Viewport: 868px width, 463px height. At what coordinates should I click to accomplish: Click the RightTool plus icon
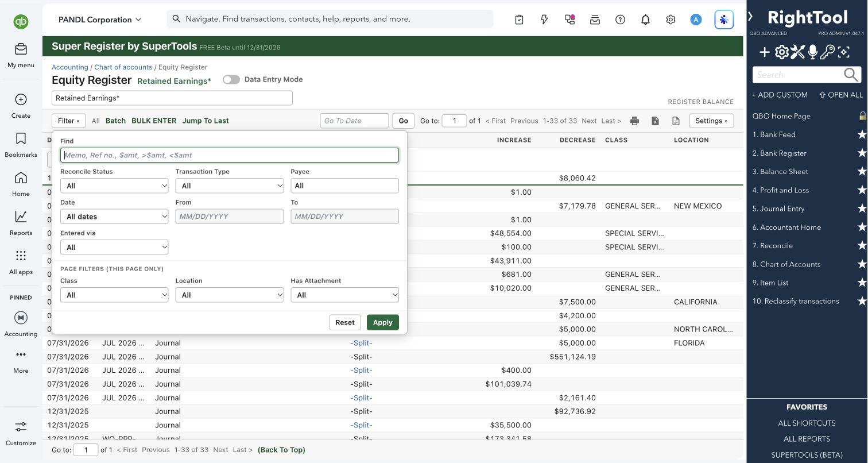click(765, 53)
